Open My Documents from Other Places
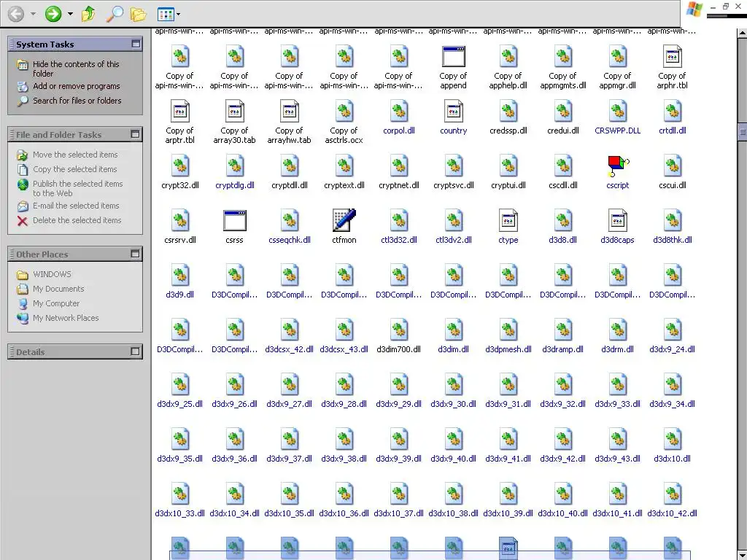The width and height of the screenshot is (747, 560). click(x=58, y=289)
